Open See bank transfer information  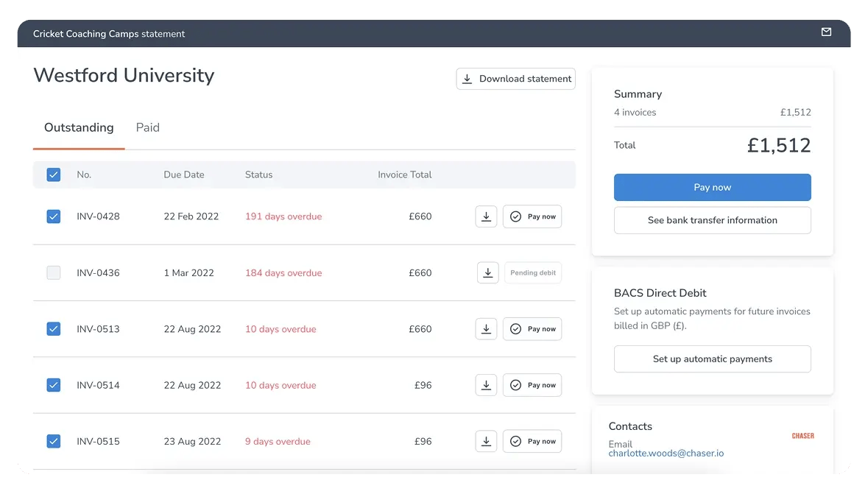pyautogui.click(x=712, y=220)
